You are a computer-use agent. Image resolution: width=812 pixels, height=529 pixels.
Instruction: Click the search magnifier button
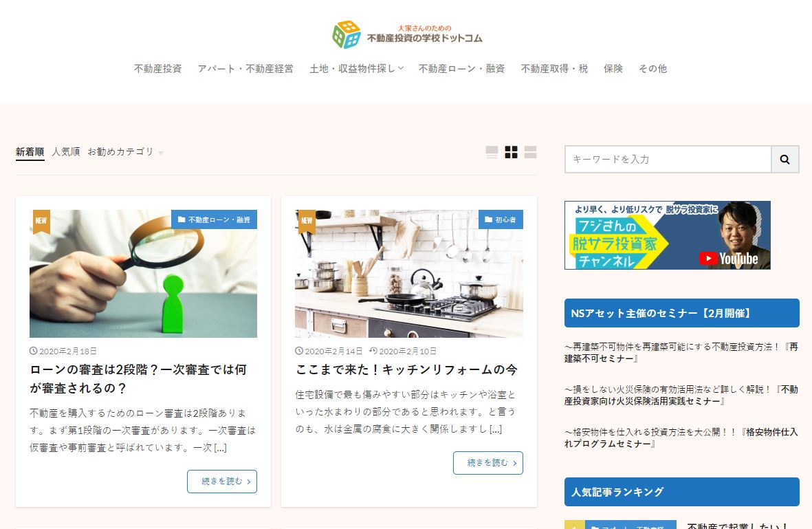pyautogui.click(x=784, y=160)
